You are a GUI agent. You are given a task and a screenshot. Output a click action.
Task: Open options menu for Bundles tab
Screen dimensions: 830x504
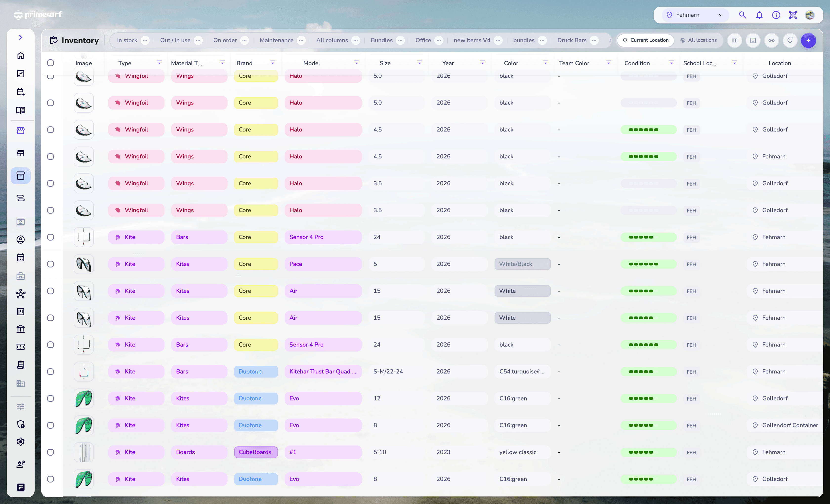pos(400,41)
